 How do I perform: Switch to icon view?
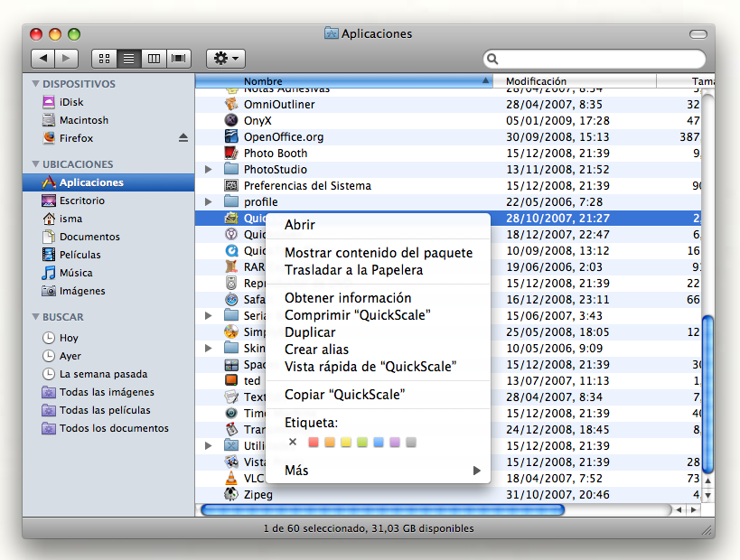104,59
